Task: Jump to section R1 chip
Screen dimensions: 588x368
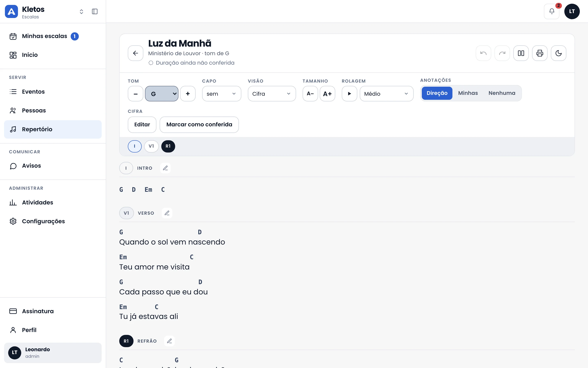Action: point(168,146)
